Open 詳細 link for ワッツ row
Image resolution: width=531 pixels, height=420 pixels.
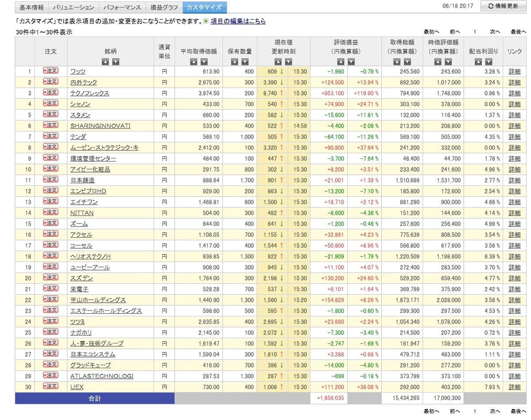pos(515,71)
